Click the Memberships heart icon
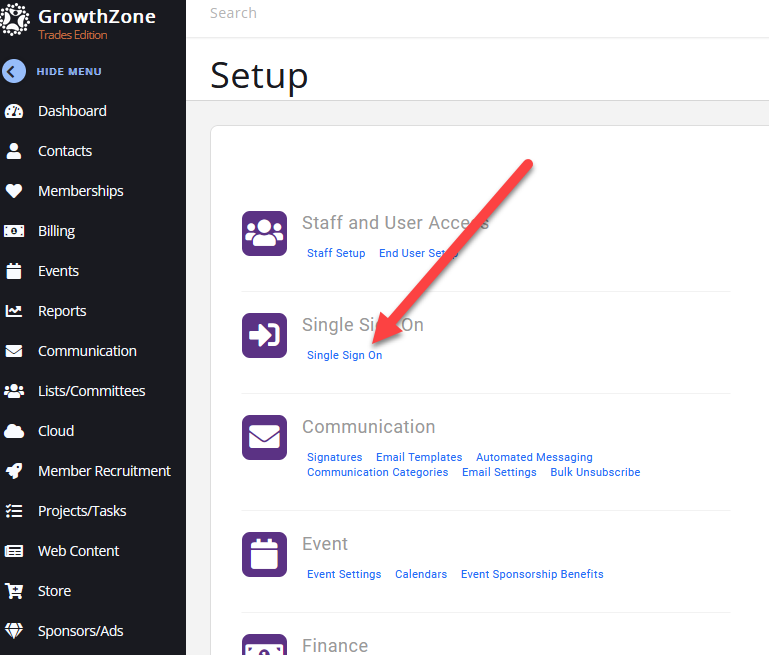Screen dimensions: 769x655 (14, 191)
